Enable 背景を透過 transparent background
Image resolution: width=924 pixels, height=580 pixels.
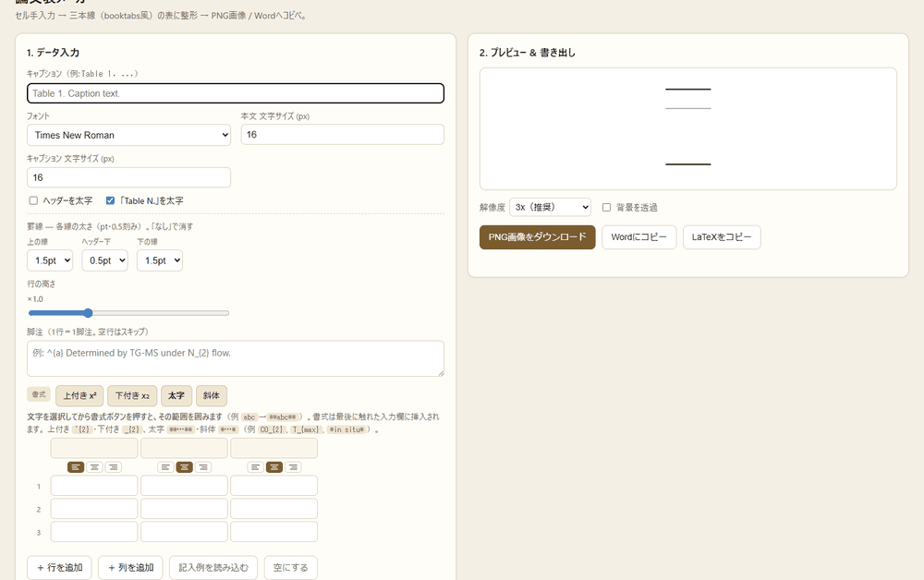[606, 207]
